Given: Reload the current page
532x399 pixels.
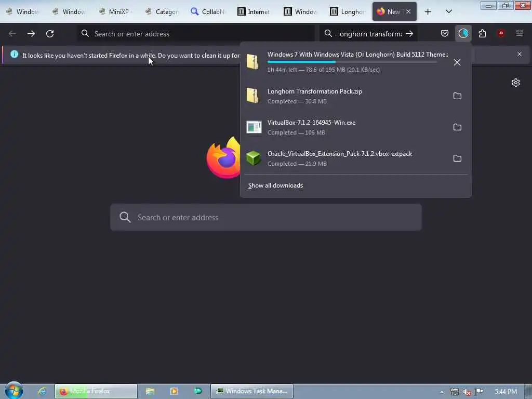Looking at the screenshot, I should pyautogui.click(x=50, y=34).
